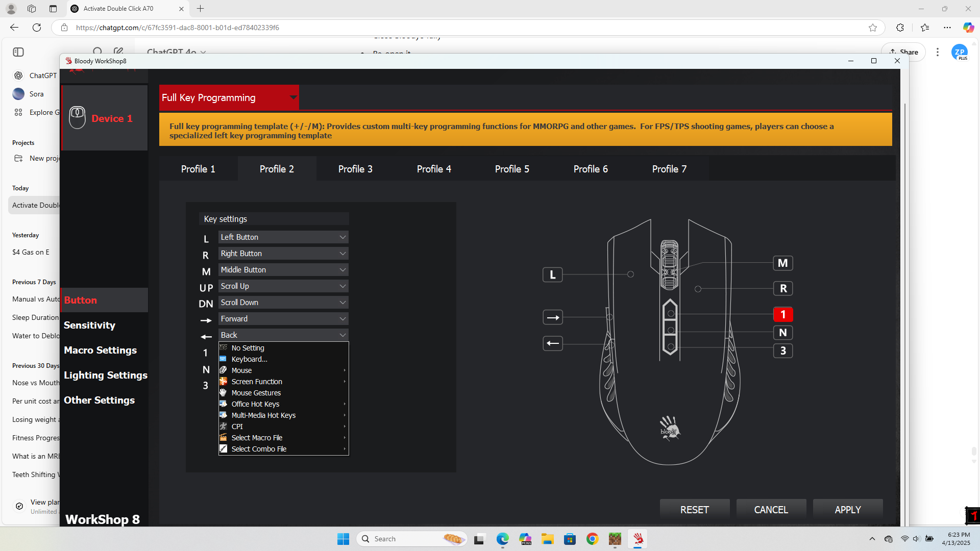Click the 3 marker on mouse diagram
Viewport: 980px width, 551px height.
click(782, 351)
